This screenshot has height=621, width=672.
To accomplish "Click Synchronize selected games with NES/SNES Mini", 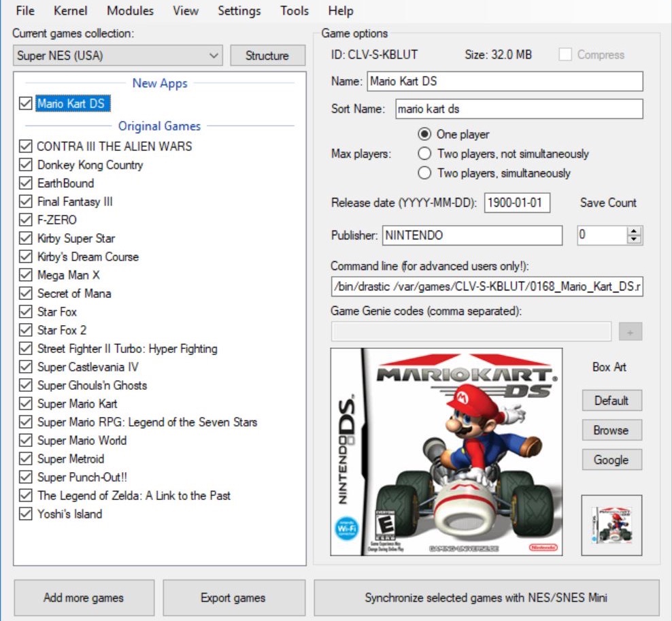I will coord(486,597).
